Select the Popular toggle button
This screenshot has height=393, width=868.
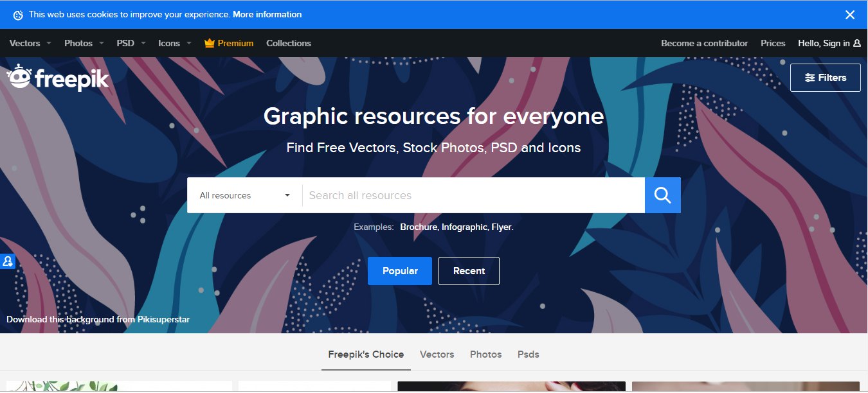click(400, 271)
